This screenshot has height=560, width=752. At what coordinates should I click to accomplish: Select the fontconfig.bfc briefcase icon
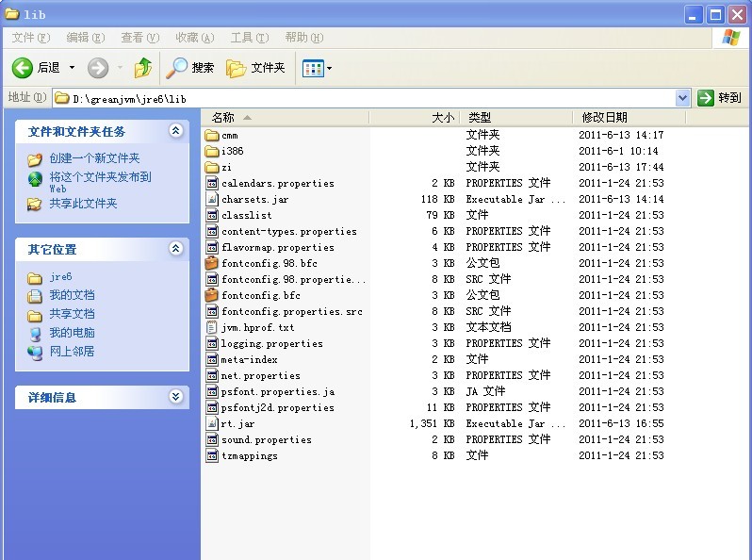(212, 296)
